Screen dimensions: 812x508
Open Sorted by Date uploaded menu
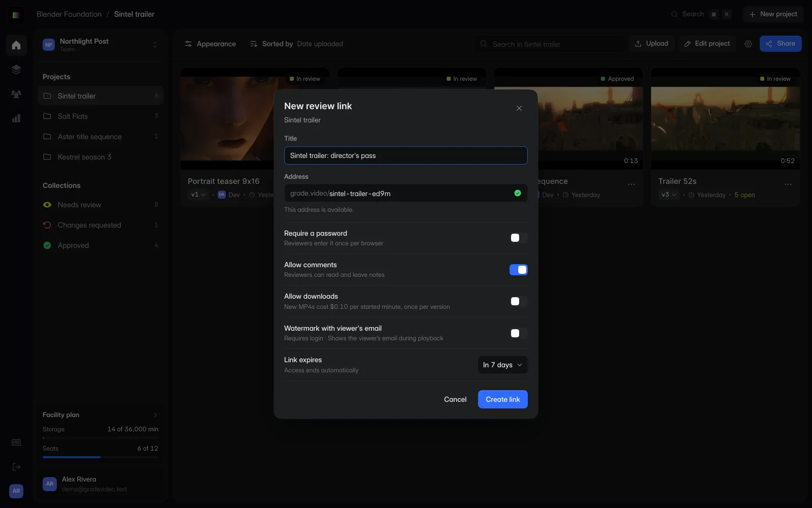click(297, 44)
